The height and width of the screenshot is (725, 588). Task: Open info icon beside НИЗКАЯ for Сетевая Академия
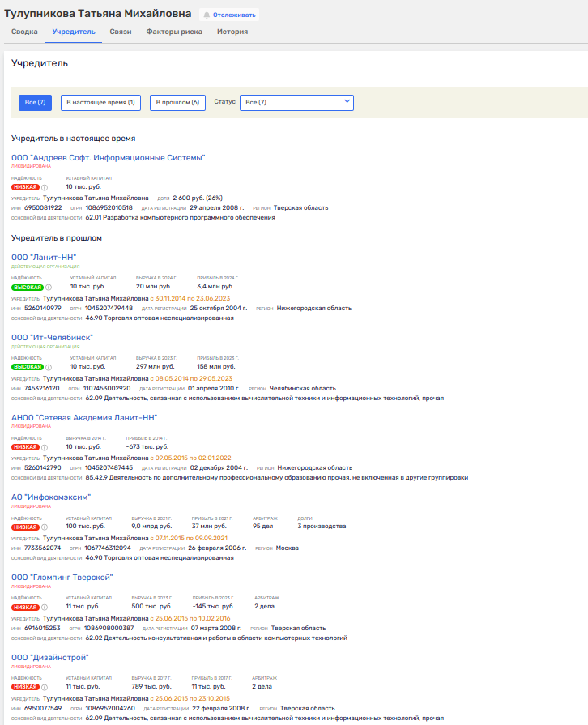click(x=45, y=447)
